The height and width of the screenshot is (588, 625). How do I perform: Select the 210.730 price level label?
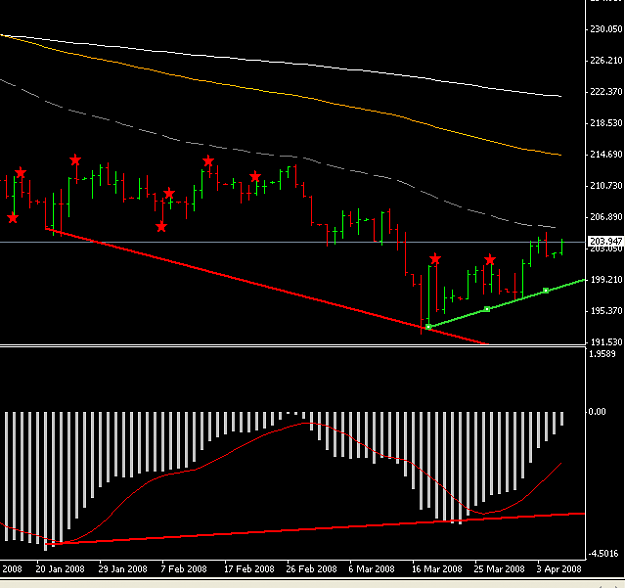click(606, 186)
